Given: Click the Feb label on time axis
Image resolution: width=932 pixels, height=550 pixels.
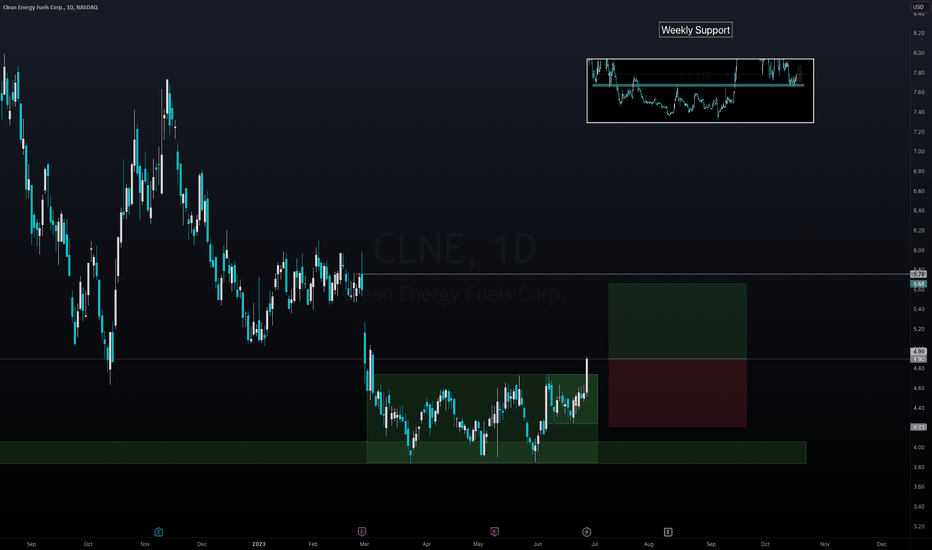Looking at the screenshot, I should click(x=313, y=544).
